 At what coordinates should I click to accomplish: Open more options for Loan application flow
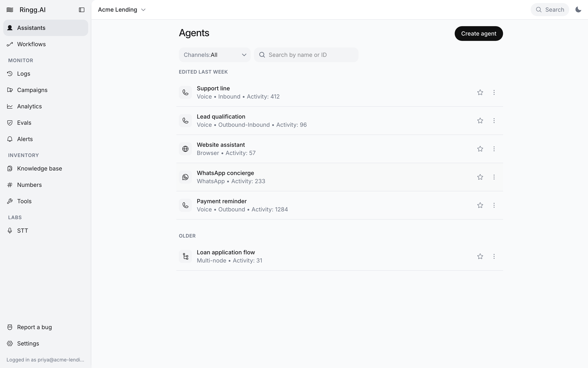tap(494, 257)
